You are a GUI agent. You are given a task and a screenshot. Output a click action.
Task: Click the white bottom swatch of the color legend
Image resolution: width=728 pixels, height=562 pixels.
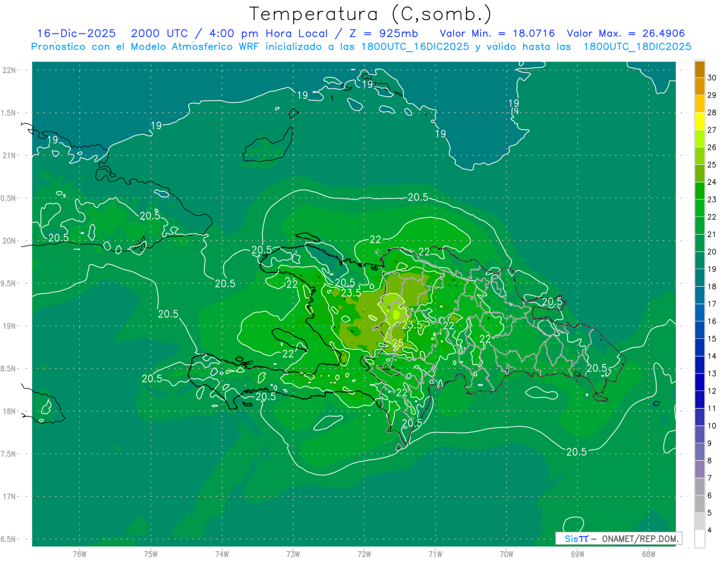(x=699, y=539)
